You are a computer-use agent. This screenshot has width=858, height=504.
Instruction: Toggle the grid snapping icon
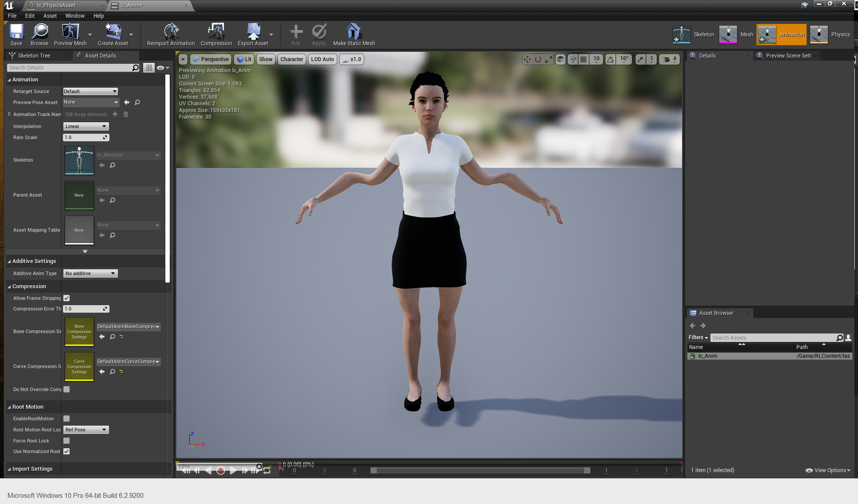(584, 59)
